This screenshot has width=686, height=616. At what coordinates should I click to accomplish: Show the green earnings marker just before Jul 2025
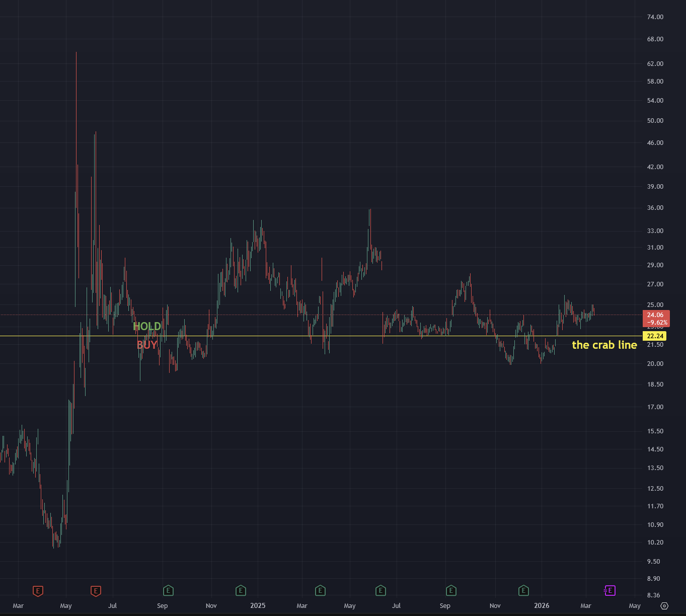[381, 590]
